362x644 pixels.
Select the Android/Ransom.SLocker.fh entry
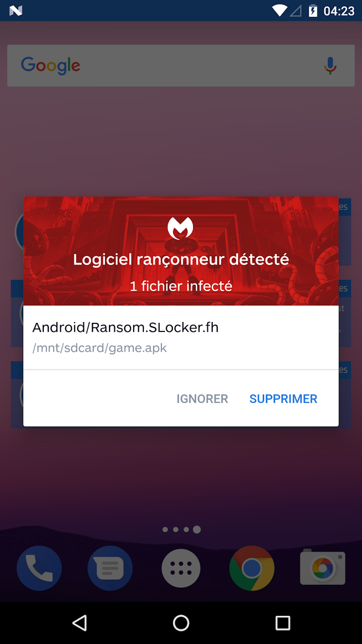125,327
